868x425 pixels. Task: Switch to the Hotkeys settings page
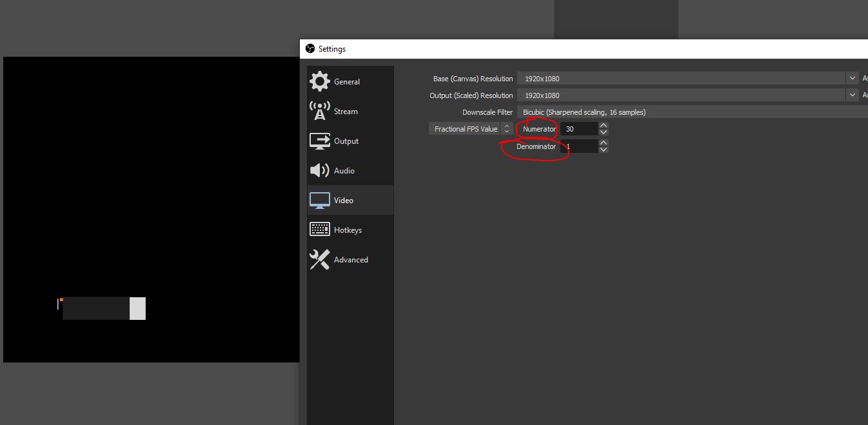click(x=349, y=229)
